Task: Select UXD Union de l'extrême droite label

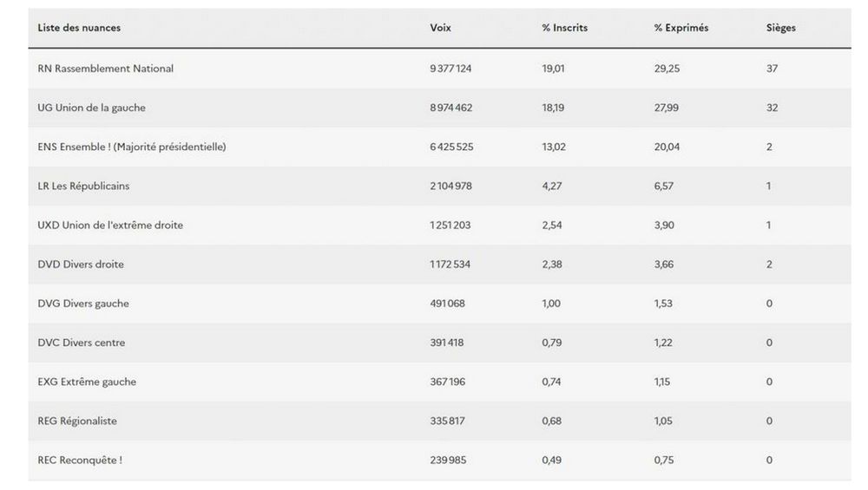Action: 110,225
